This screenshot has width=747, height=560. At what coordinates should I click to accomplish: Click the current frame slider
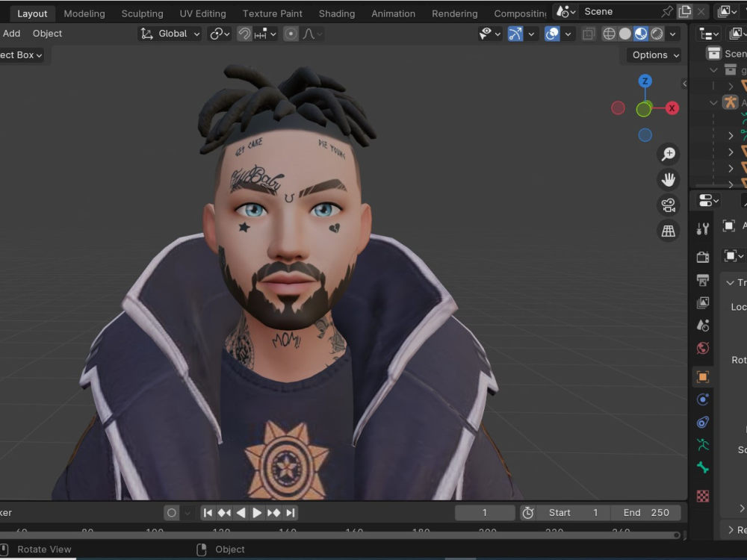pos(484,512)
